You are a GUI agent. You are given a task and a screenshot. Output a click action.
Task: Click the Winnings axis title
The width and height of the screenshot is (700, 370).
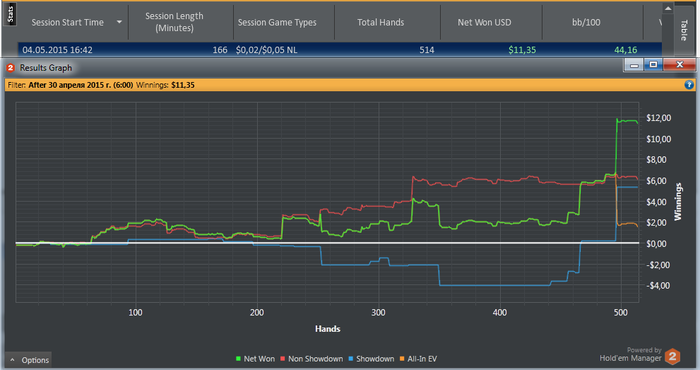coord(678,202)
